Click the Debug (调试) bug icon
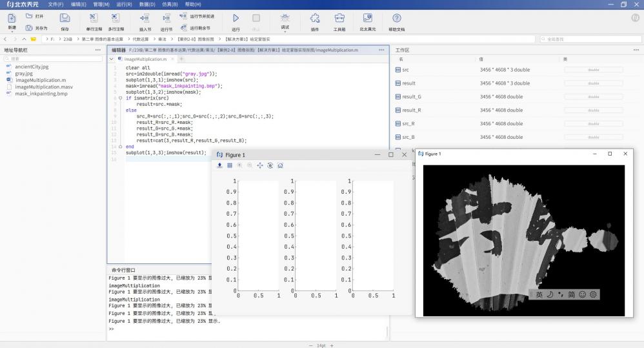This screenshot has height=348, width=644. (285, 17)
